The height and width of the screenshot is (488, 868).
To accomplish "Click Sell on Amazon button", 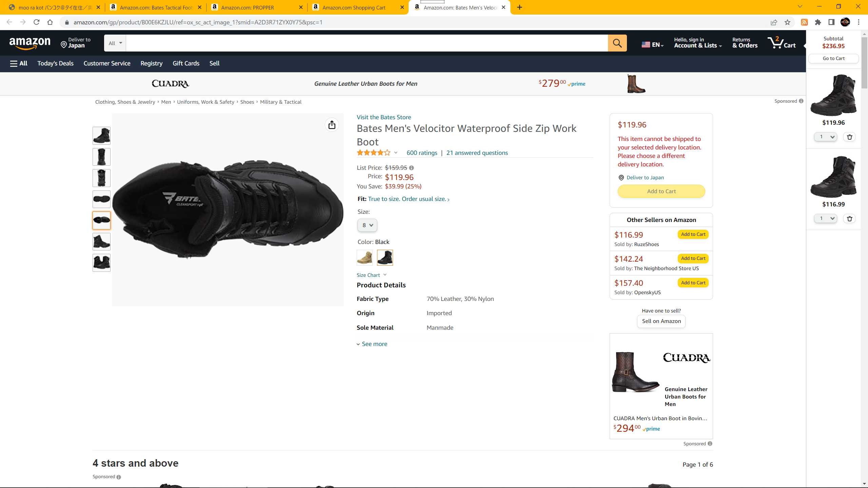I will [661, 321].
